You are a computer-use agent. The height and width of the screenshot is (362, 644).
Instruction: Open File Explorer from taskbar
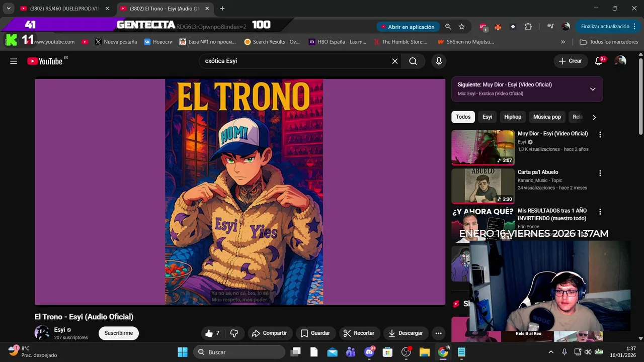pyautogui.click(x=424, y=352)
